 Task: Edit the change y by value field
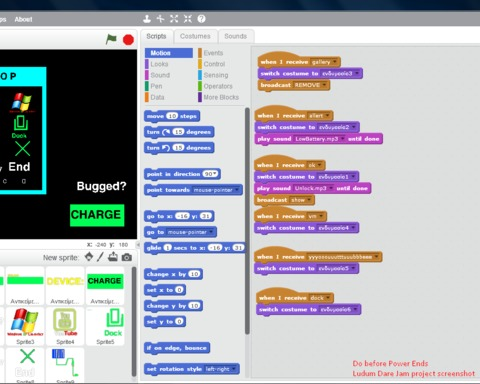click(194, 306)
